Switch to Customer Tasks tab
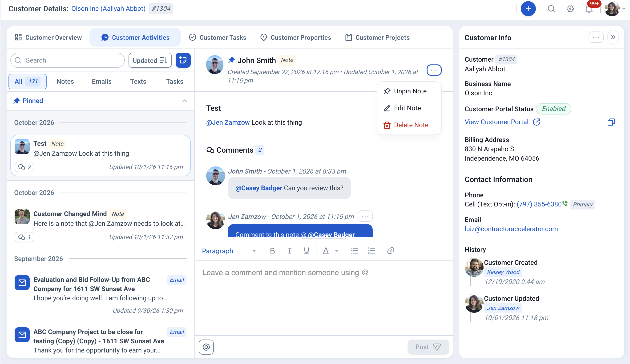Screen dimensions: 630x364 [218, 37]
